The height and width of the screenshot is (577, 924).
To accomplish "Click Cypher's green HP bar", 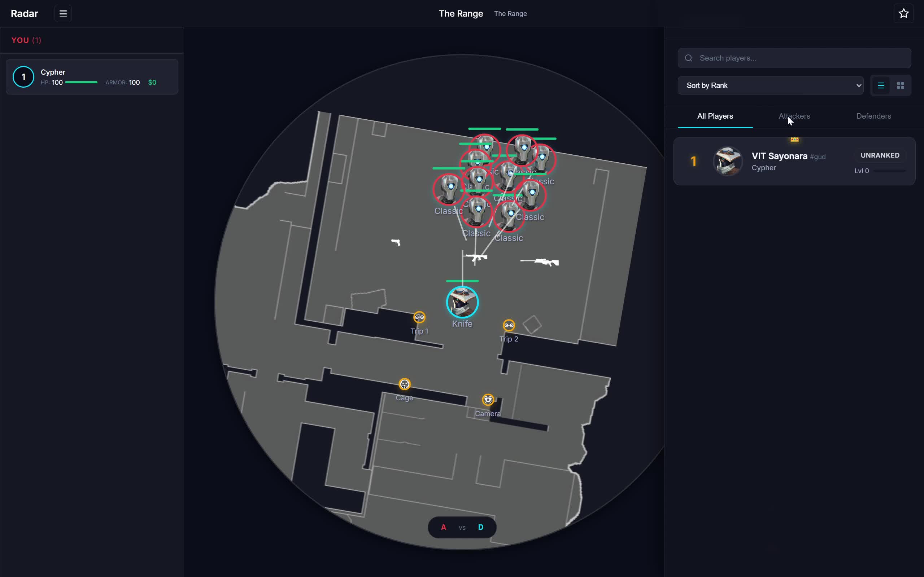I will click(x=81, y=82).
